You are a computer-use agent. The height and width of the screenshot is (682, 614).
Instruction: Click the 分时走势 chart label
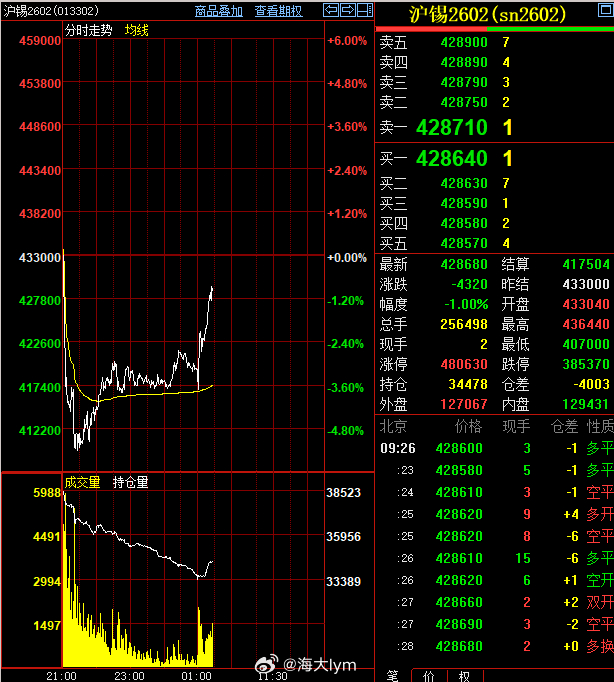tap(89, 30)
